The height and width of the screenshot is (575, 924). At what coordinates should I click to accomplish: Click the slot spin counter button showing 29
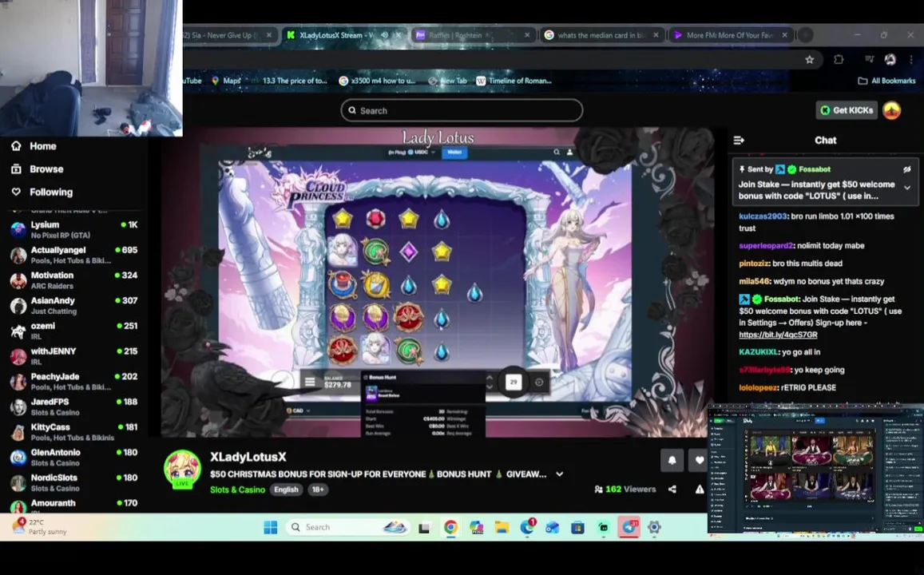pos(514,383)
